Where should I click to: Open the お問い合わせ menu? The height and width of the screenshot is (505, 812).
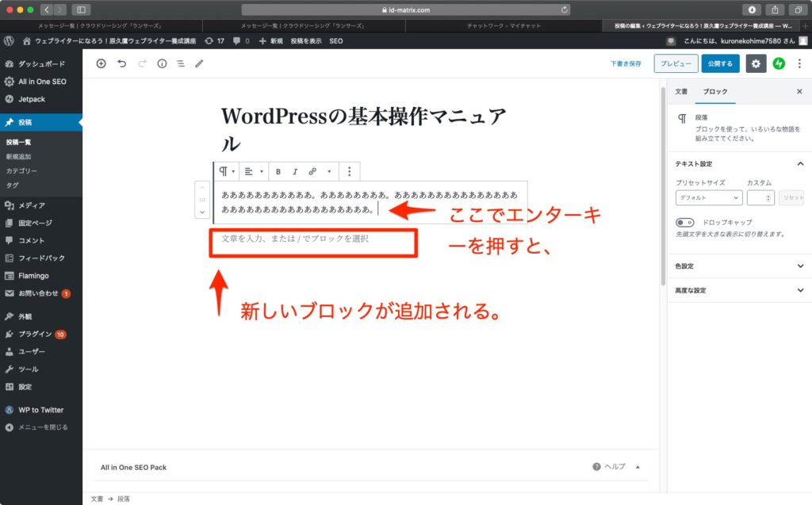[41, 293]
